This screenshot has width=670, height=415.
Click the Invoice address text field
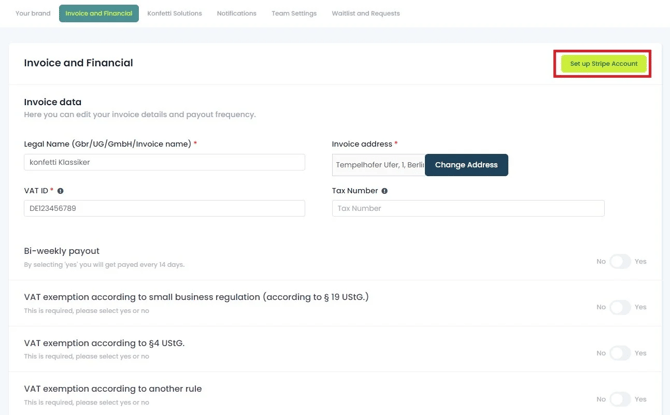(378, 165)
